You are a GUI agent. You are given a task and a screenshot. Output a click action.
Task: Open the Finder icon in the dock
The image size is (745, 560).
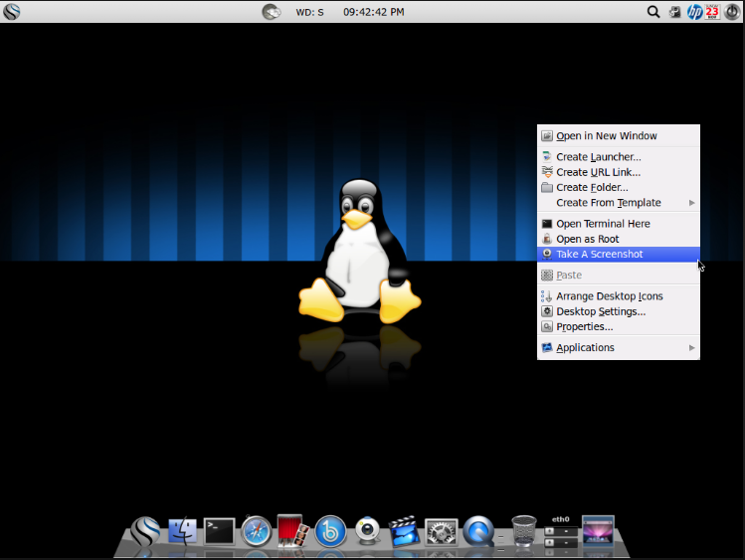coord(183,531)
